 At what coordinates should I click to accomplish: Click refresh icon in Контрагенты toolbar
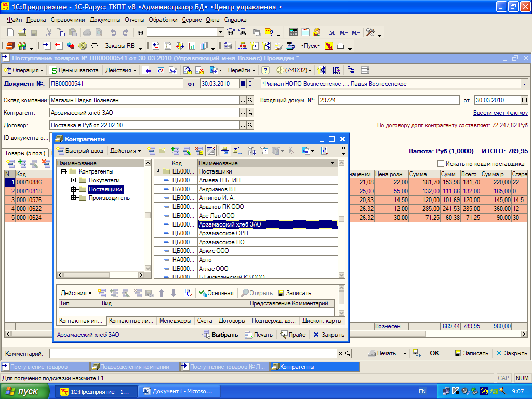point(325,151)
